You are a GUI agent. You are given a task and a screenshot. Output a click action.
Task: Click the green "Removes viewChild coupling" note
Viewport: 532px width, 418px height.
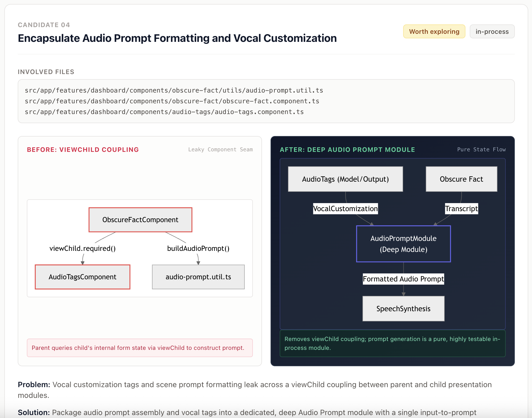(x=393, y=343)
